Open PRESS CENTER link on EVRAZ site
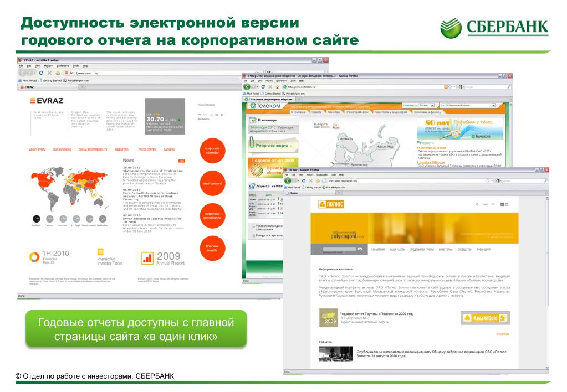The image size is (567, 392). (147, 149)
